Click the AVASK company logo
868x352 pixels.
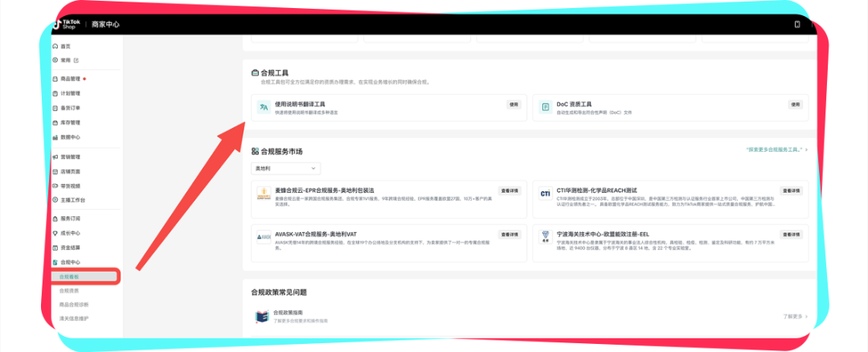pos(264,237)
